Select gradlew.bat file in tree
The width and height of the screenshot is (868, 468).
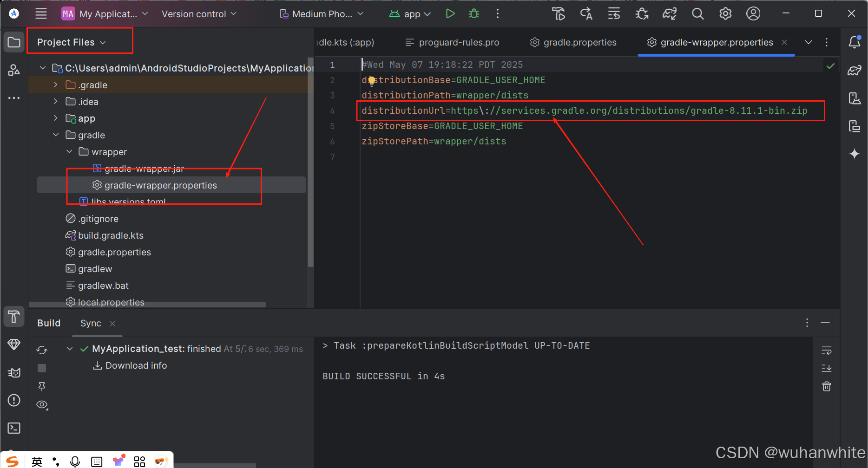pyautogui.click(x=97, y=286)
